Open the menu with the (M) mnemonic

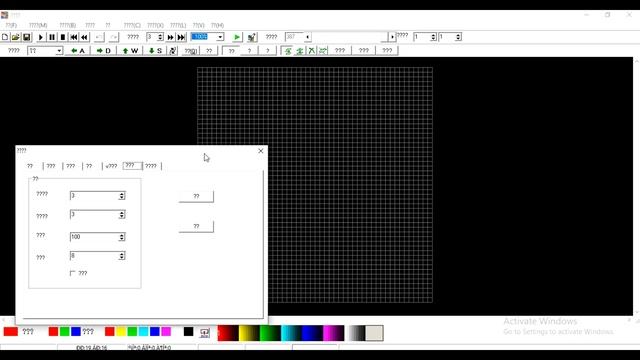click(38, 25)
